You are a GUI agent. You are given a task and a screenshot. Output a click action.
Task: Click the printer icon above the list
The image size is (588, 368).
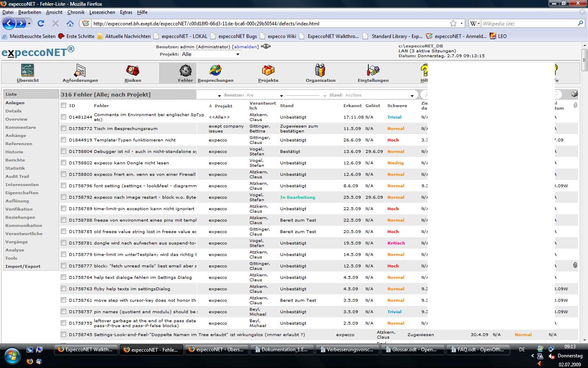pos(575,94)
